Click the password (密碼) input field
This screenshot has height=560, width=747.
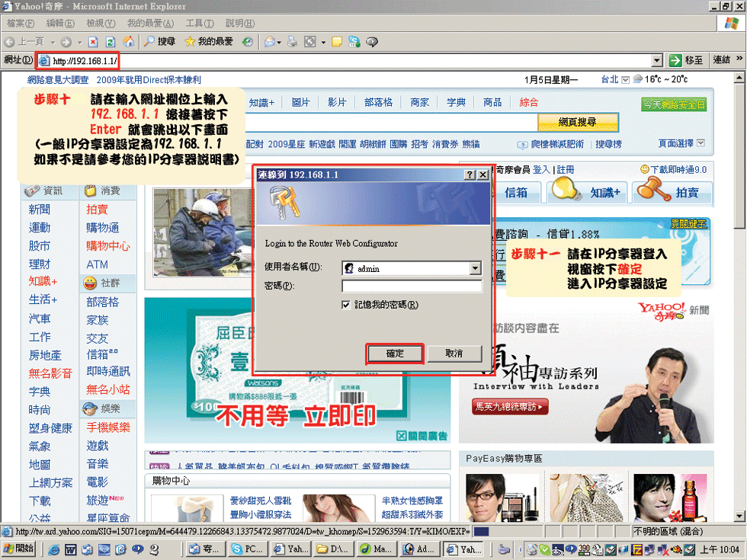412,286
